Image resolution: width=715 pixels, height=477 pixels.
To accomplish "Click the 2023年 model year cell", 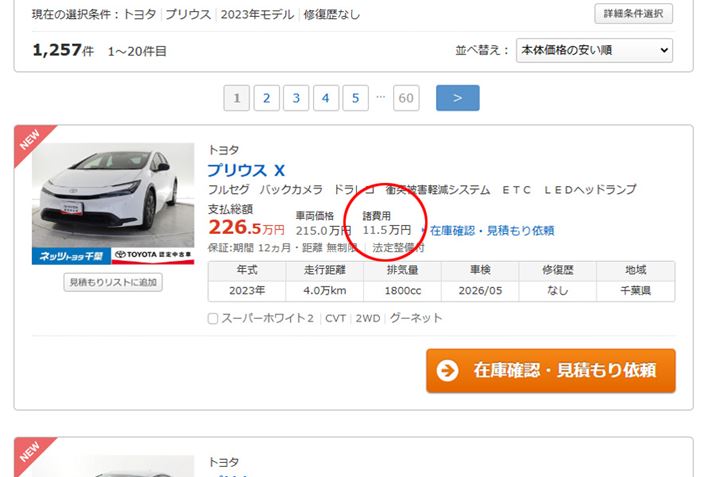I will (x=247, y=290).
